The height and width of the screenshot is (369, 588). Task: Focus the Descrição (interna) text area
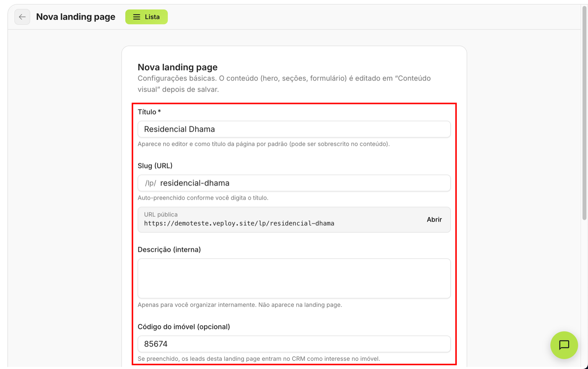point(294,278)
